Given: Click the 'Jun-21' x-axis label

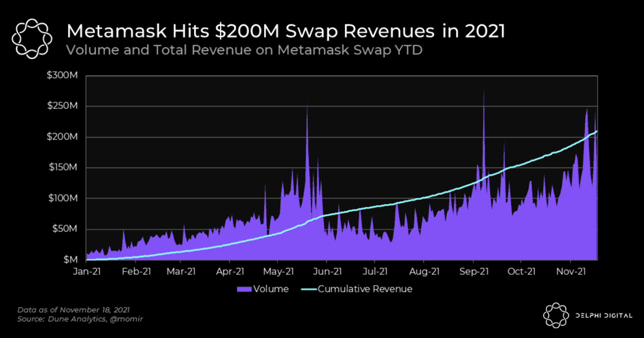Looking at the screenshot, I should [328, 271].
